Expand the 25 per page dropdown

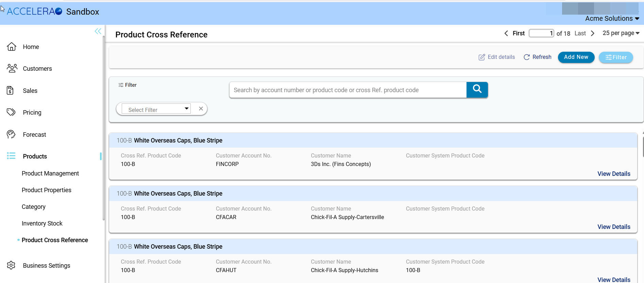click(x=621, y=33)
